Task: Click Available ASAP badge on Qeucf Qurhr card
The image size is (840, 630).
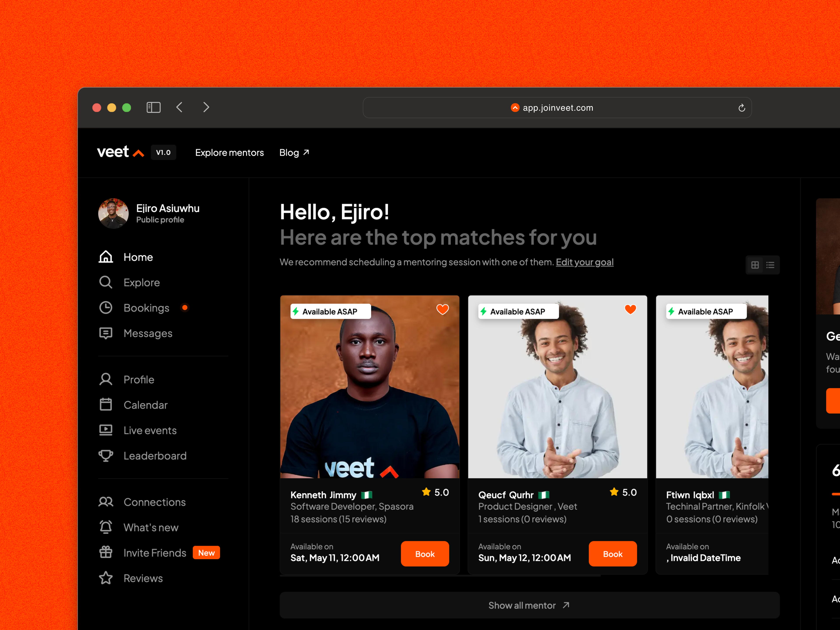Action: tap(518, 311)
